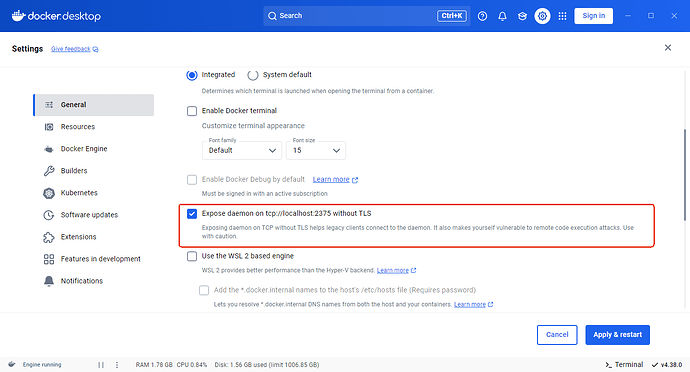Click the RAM 1.78 GB status text
The image size is (690, 372).
pos(154,365)
